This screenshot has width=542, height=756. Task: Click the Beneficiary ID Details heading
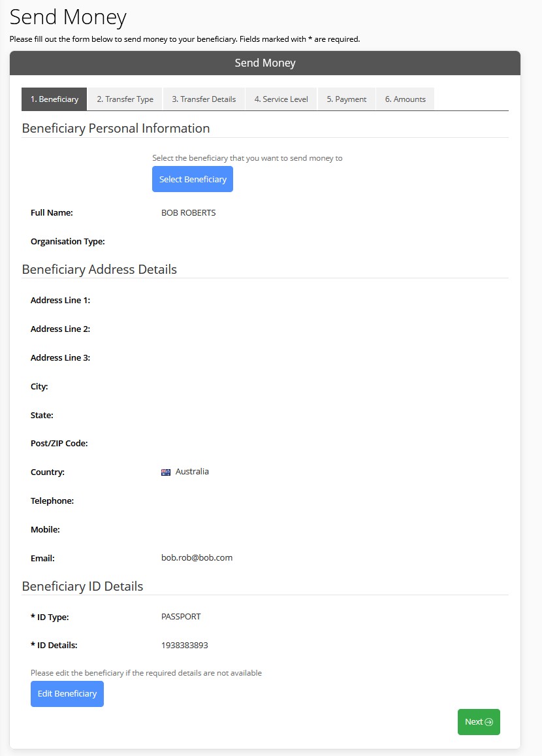tap(82, 586)
